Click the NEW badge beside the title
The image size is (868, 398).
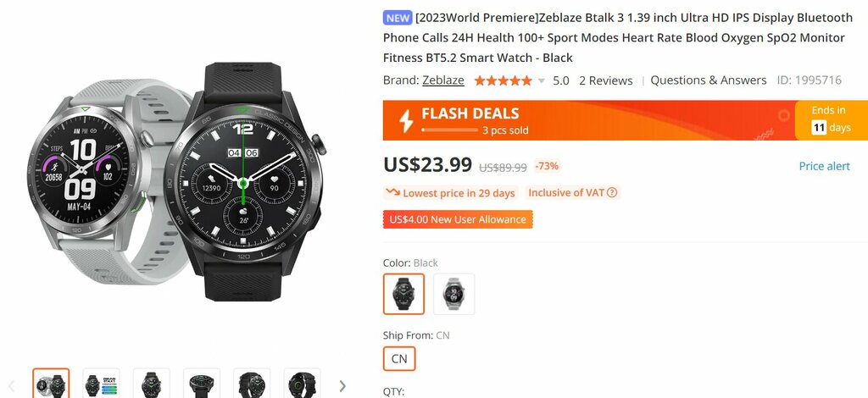398,18
